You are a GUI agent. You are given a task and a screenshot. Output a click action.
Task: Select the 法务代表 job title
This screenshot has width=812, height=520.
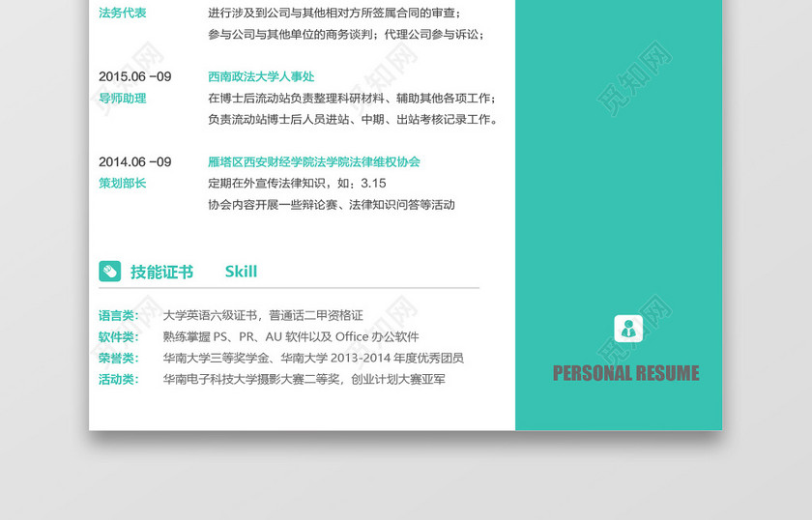click(x=122, y=13)
